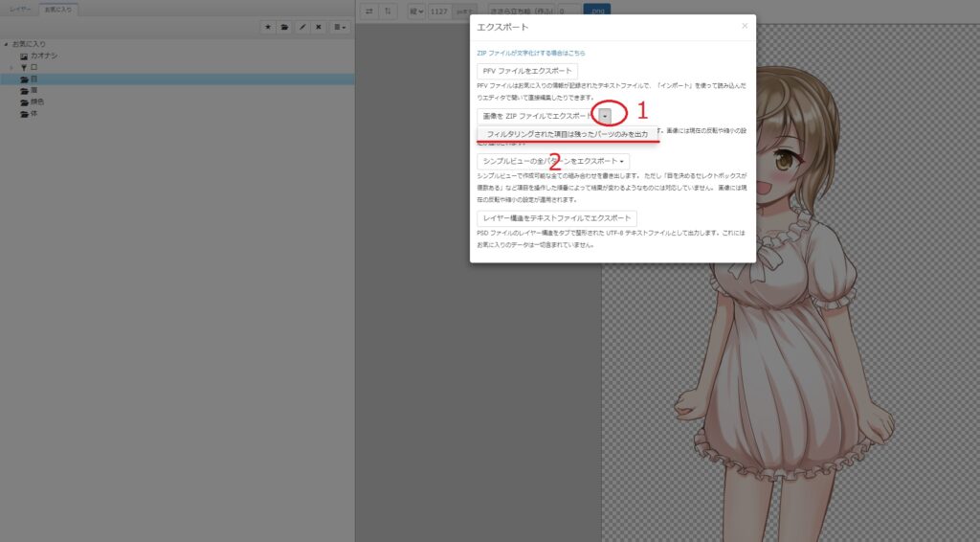The image size is (980, 542).
Task: Collapse the お気に入り root tree node
Action: [x=7, y=44]
